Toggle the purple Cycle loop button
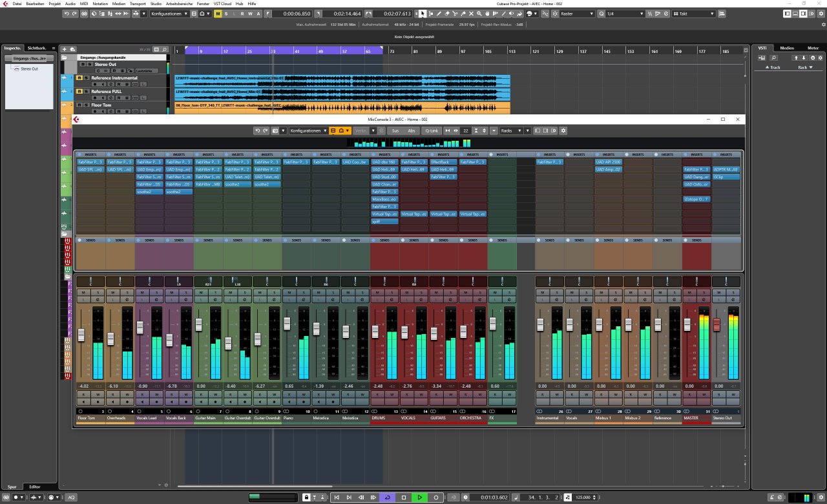Viewport: 827px width, 504px height. click(x=388, y=498)
